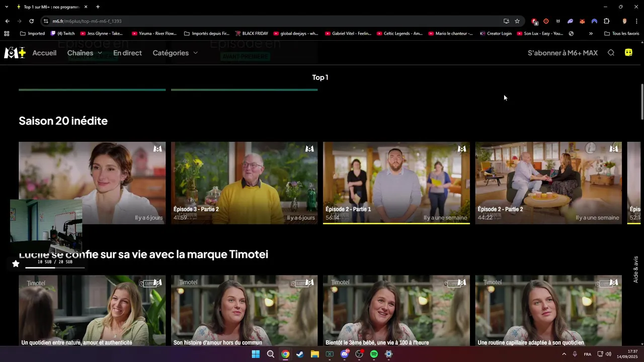Click the microphone icon in system tray
This screenshot has width=644, height=362.
[575, 354]
